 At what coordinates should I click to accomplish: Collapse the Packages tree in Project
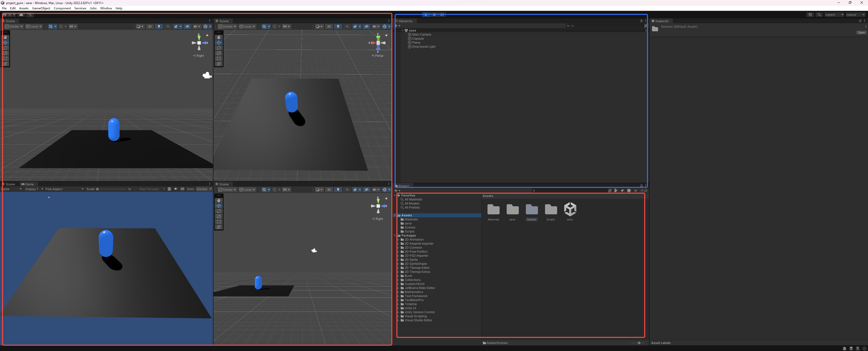point(395,236)
